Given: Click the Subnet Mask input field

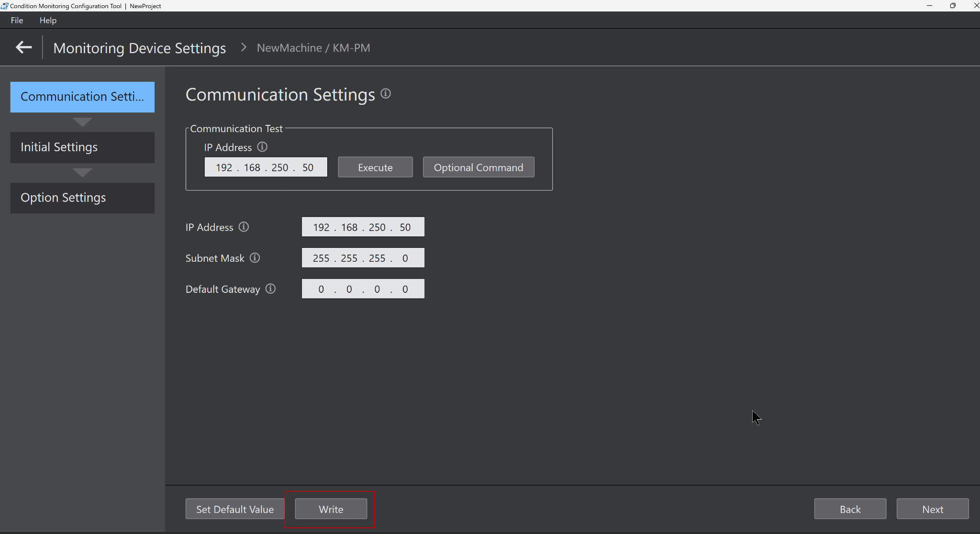Looking at the screenshot, I should click(x=363, y=258).
